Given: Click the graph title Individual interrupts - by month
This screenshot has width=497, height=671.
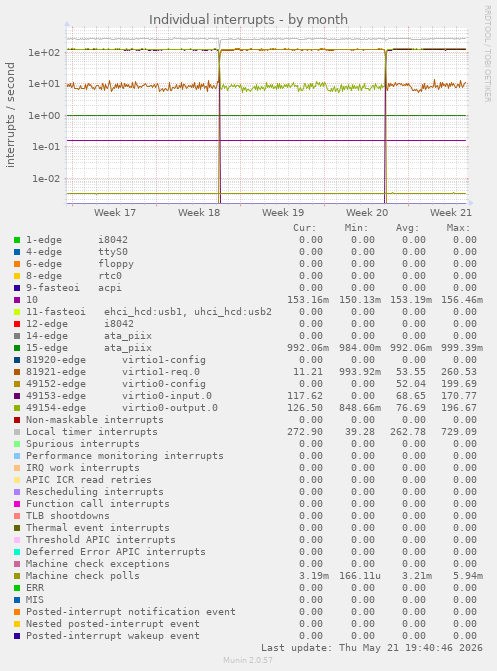Looking at the screenshot, I should pos(248,20).
